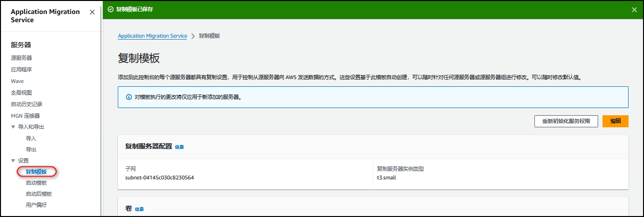Click the Application Migration Service breadcrumb link
The image size is (644, 217).
pos(153,36)
